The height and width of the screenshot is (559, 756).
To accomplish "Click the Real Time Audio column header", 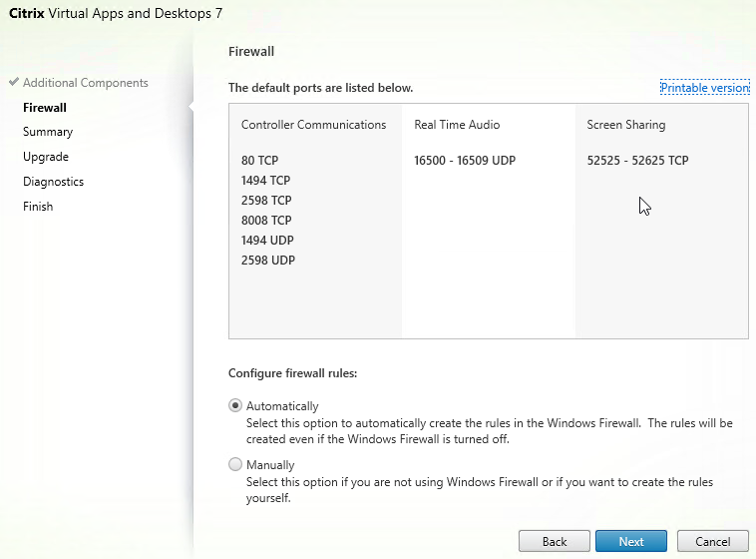I will [x=457, y=125].
